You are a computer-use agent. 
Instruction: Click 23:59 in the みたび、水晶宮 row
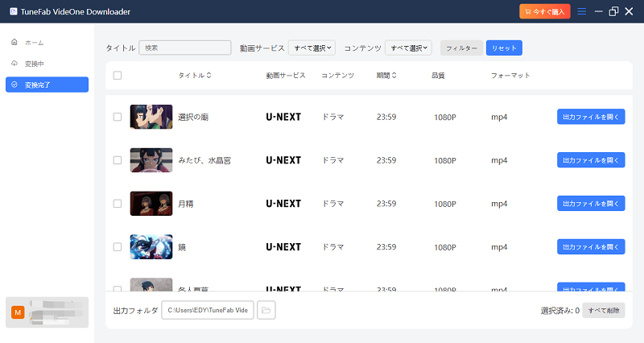[386, 160]
